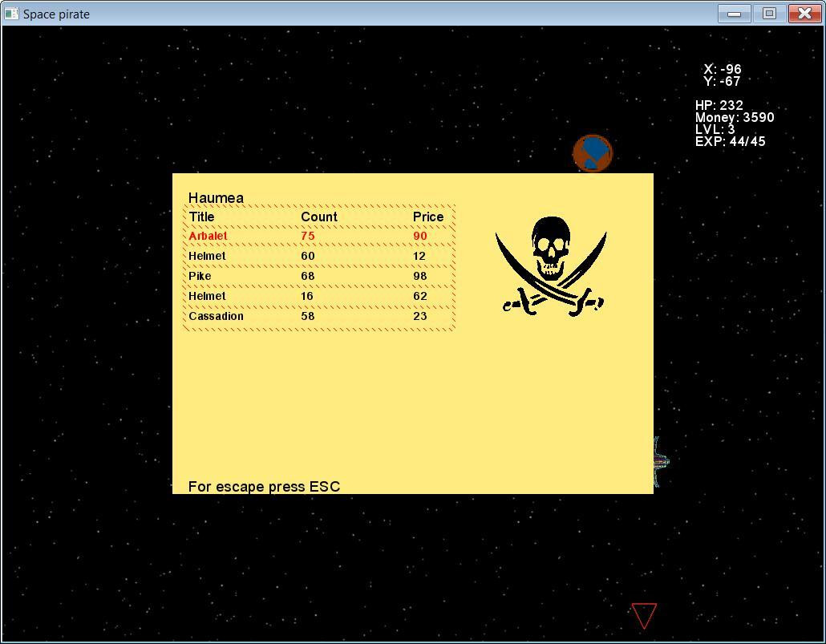
Task: Click the Cassadion price value 23
Action: tap(420, 316)
